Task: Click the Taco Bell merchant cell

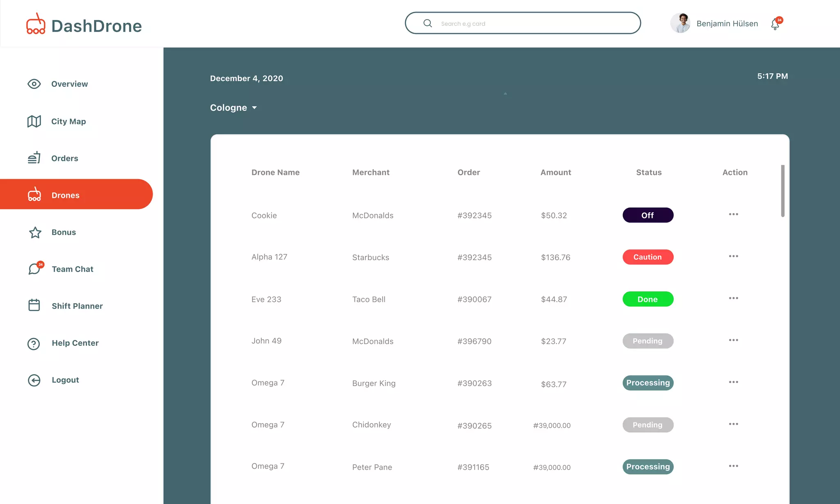Action: (369, 300)
